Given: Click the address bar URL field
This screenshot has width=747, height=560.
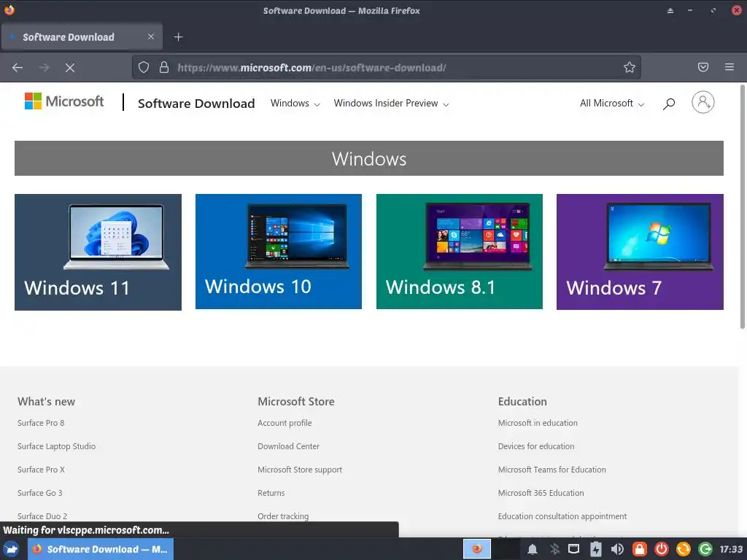Looking at the screenshot, I should coord(386,67).
